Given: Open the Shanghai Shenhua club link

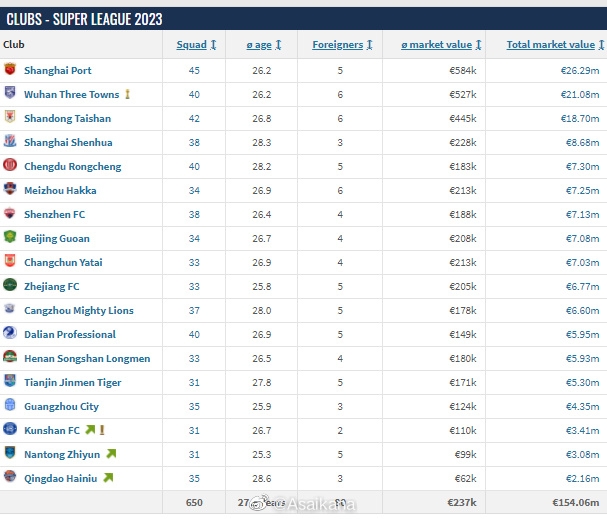Looking at the screenshot, I should [68, 142].
